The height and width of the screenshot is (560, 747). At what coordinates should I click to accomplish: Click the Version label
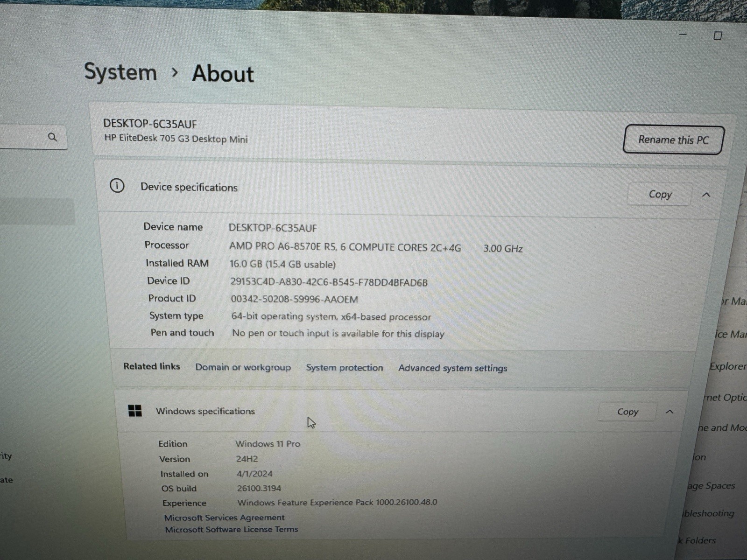point(175,459)
